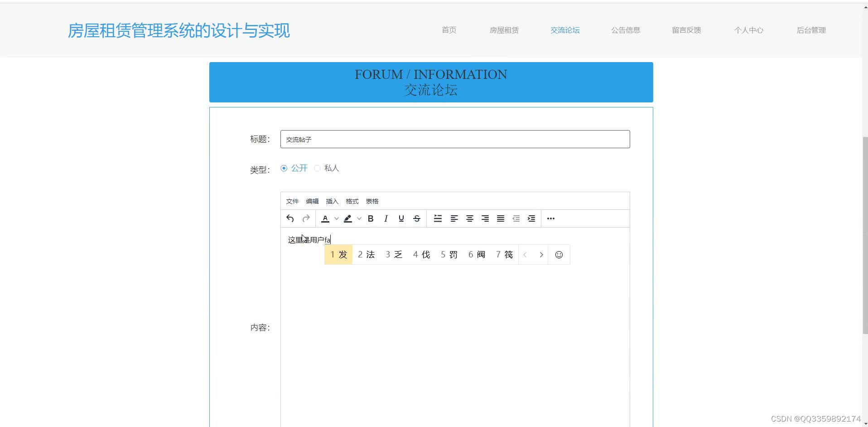Choose IME candidate 4 伐
Image resolution: width=868 pixels, height=427 pixels.
coord(421,255)
